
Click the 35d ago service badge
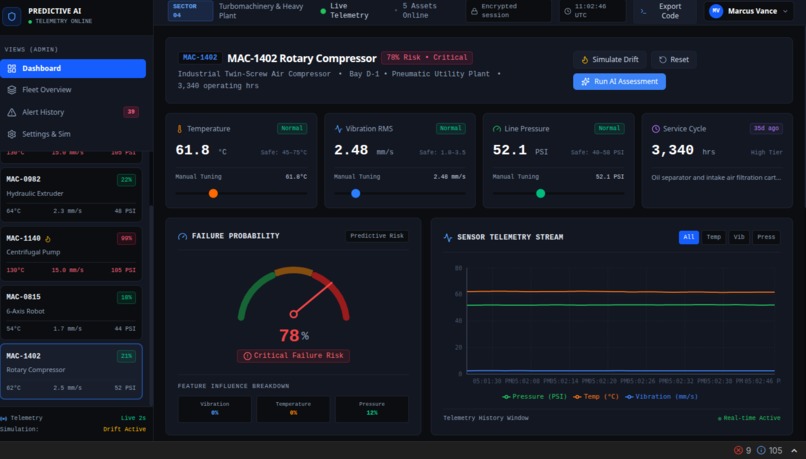pyautogui.click(x=766, y=128)
